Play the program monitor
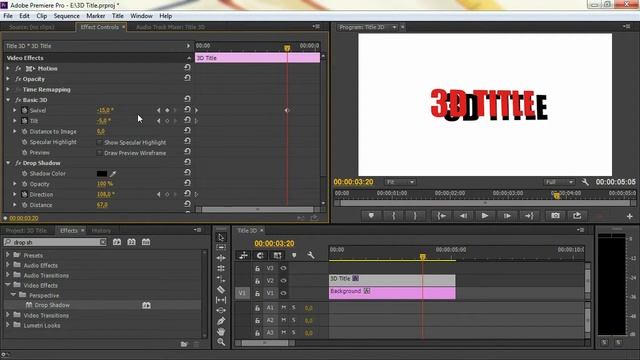Viewport: 640px width, 360px height. [484, 216]
